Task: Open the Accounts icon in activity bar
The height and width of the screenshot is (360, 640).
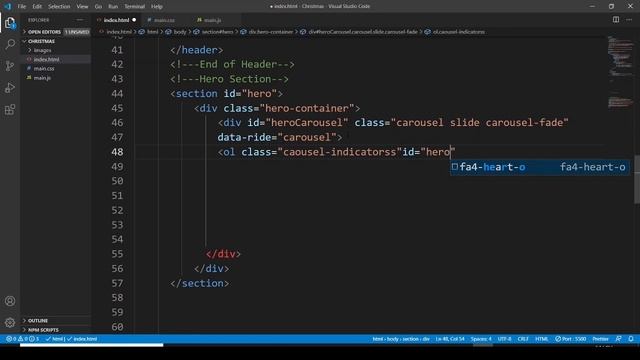Action: click(x=10, y=301)
